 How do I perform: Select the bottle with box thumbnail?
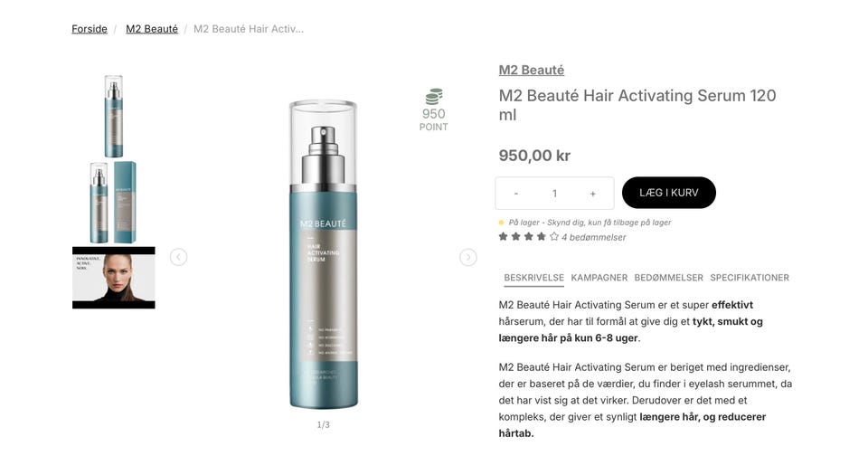[x=114, y=203]
